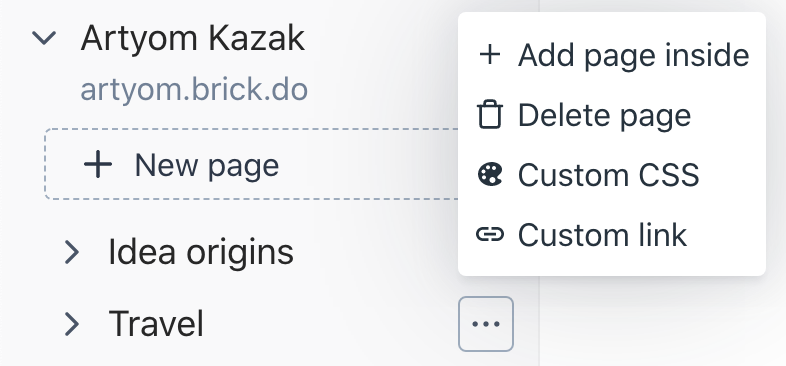The image size is (786, 366).
Task: Open the Idea origins page
Action: (x=201, y=252)
